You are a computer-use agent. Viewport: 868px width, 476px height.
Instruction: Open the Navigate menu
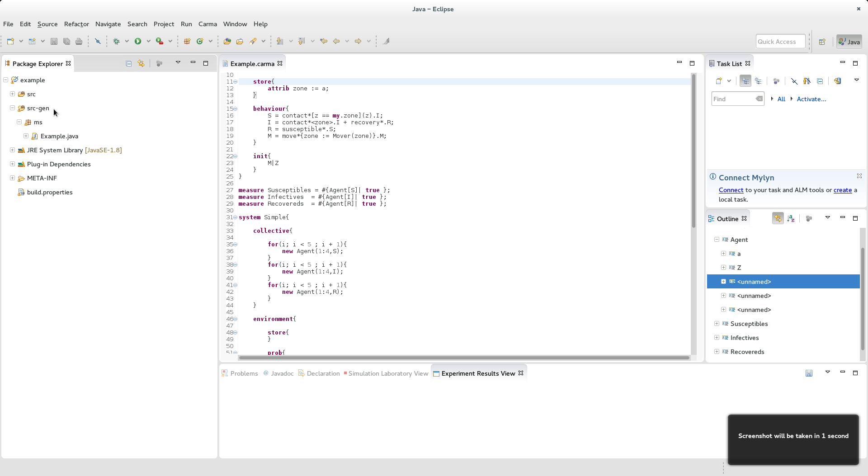[108, 24]
